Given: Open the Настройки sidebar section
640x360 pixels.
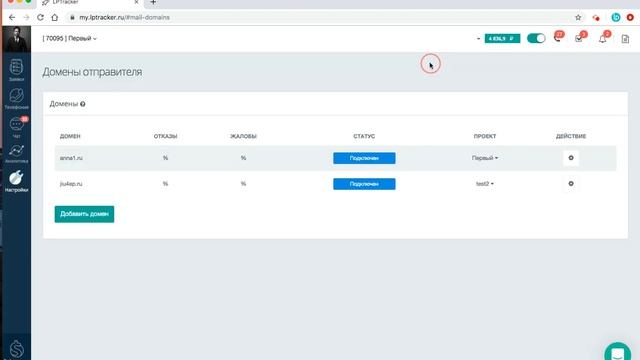Looking at the screenshot, I should [16, 181].
